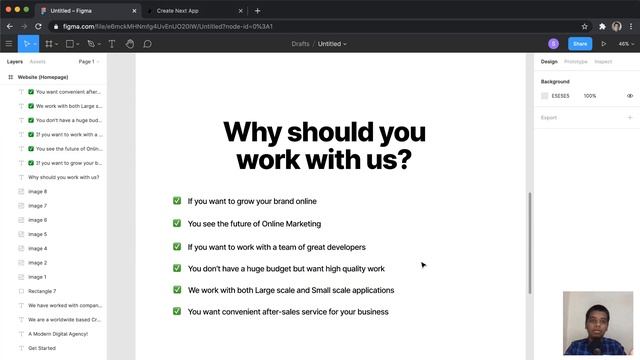Open shape tools dropdown arrow
The height and width of the screenshot is (360, 640).
[x=78, y=44]
